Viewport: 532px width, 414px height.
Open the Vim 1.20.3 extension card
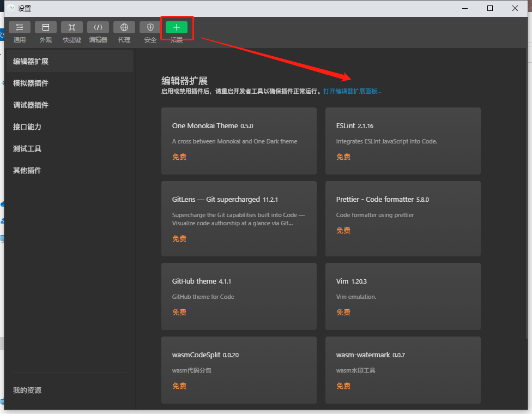pos(403,297)
